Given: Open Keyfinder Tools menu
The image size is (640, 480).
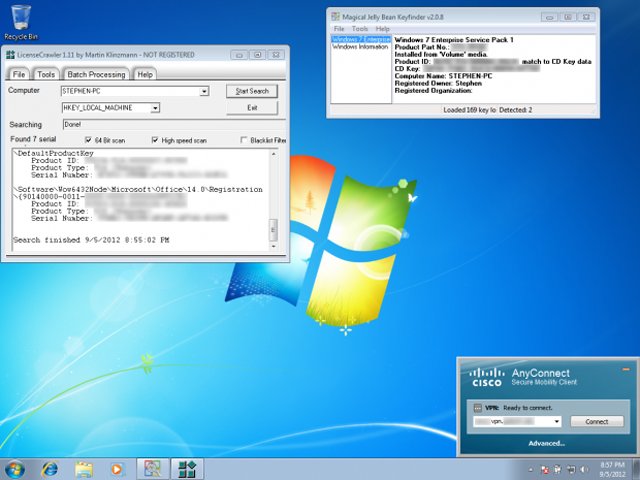Looking at the screenshot, I should click(360, 29).
